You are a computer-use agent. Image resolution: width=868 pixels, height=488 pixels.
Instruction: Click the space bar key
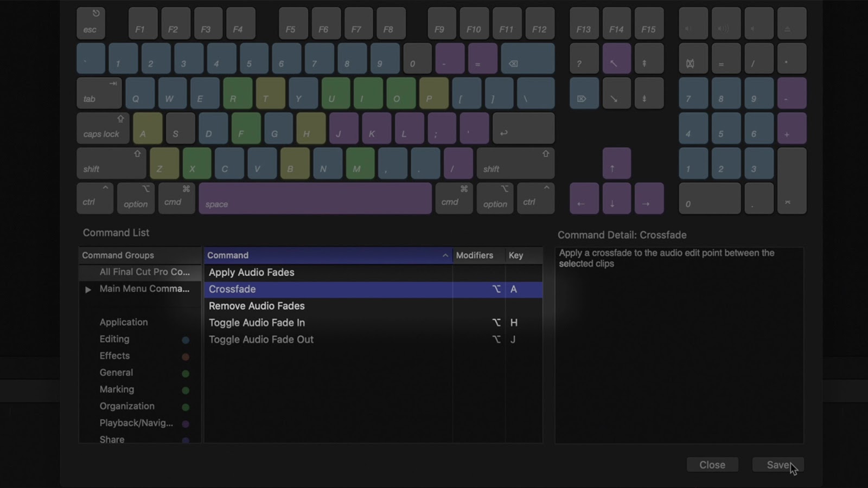(315, 198)
